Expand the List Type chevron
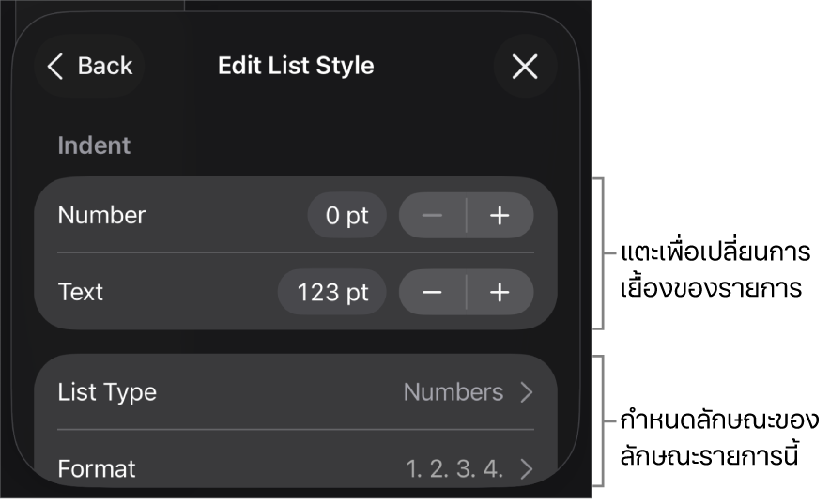Image resolution: width=830 pixels, height=504 pixels. 527,392
